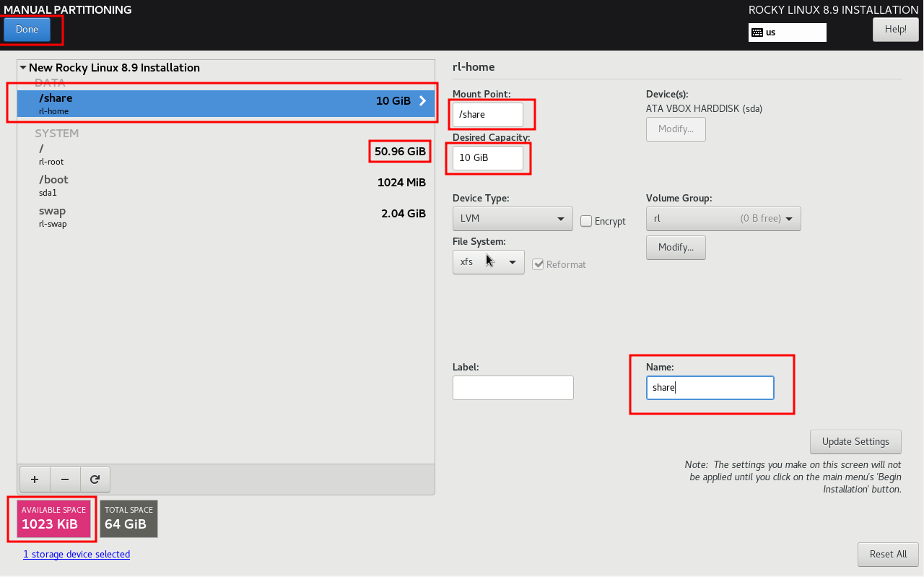The image size is (924, 577).
Task: Toggle the Encrypt checkbox
Action: (x=586, y=221)
